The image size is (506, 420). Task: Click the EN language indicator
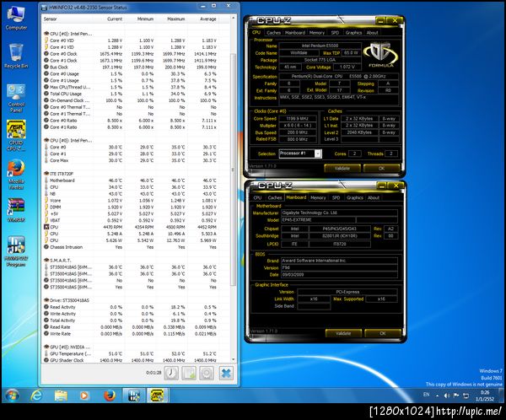pyautogui.click(x=426, y=395)
